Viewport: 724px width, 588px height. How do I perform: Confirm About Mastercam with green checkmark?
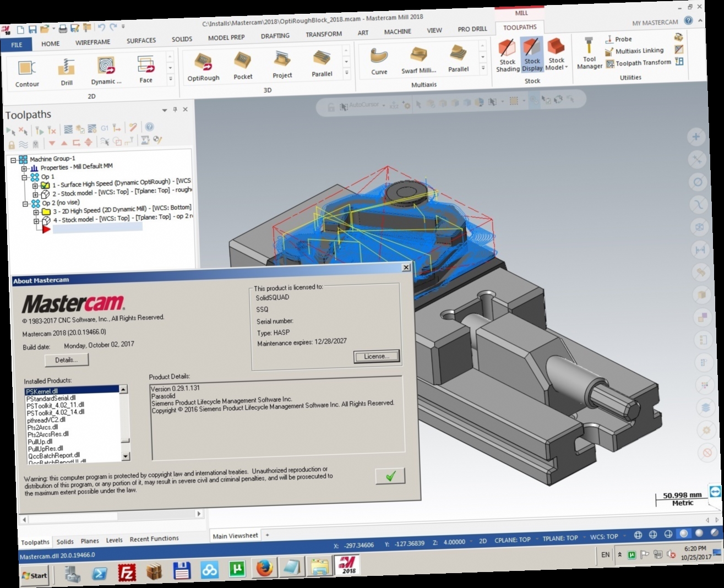[390, 476]
